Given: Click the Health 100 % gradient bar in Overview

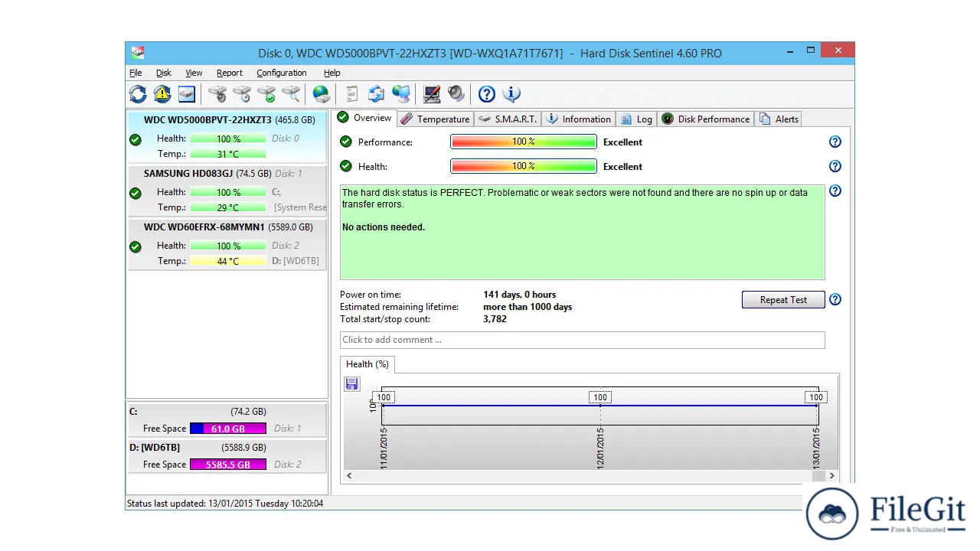Looking at the screenshot, I should coord(524,166).
